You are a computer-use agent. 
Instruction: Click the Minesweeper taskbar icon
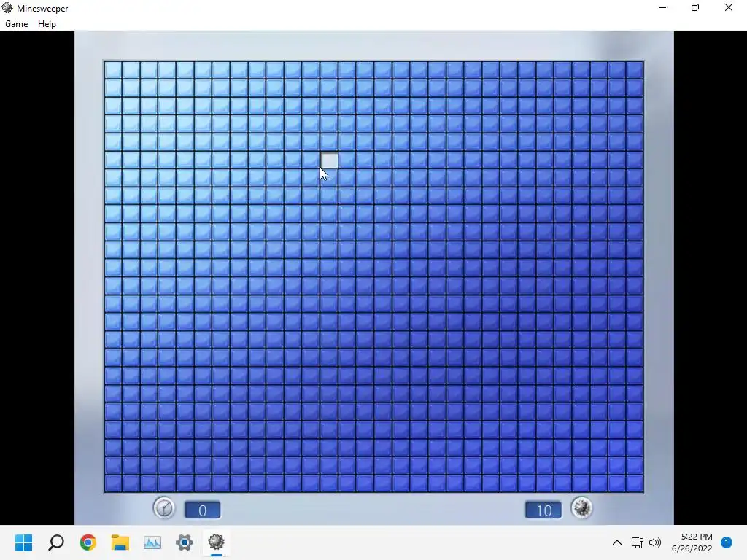point(216,542)
